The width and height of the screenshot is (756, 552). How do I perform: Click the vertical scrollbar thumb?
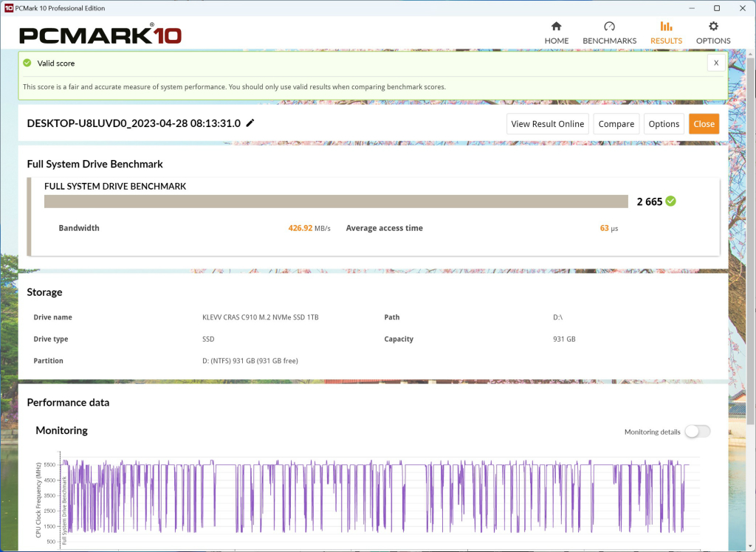coord(751,242)
